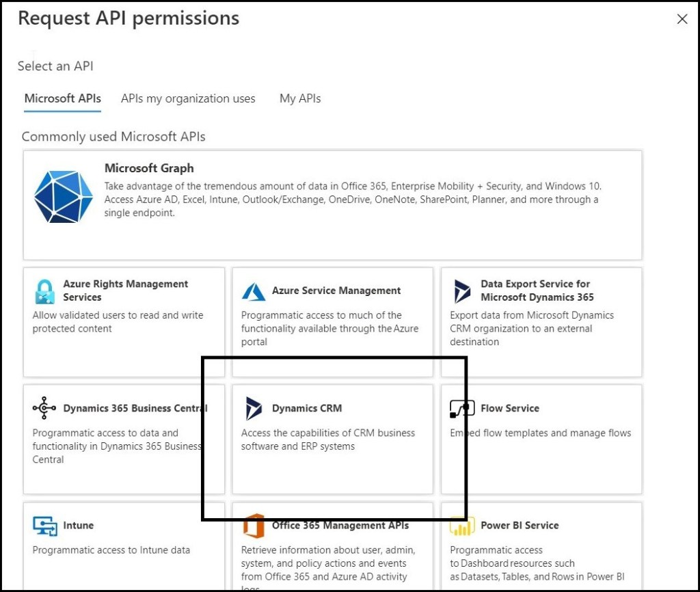Open the Power BI Service description text
Image resolution: width=700 pixels, height=592 pixels.
(537, 563)
